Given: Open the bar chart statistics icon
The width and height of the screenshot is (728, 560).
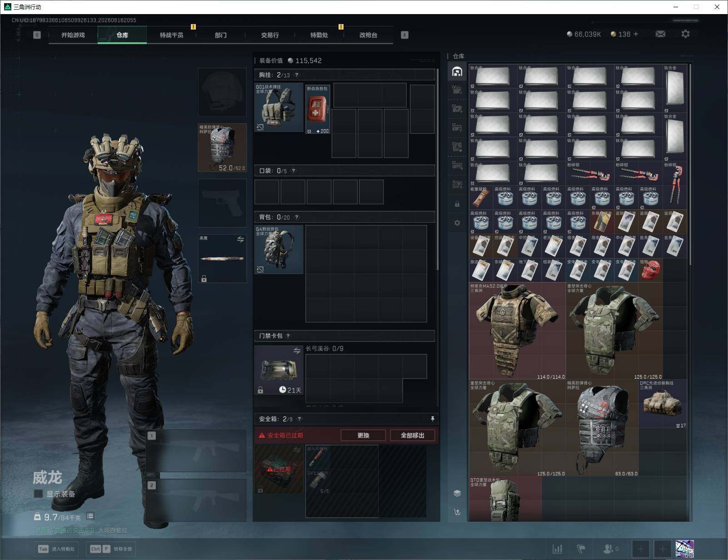Looking at the screenshot, I should (557, 549).
